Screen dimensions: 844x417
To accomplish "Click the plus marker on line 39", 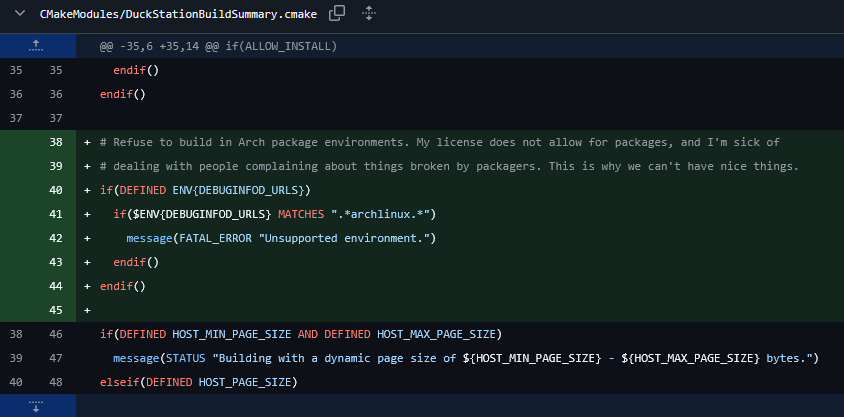I will click(x=88, y=166).
